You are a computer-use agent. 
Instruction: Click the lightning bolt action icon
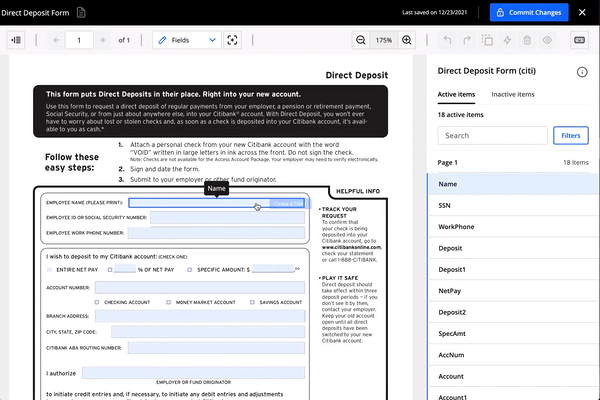(507, 40)
